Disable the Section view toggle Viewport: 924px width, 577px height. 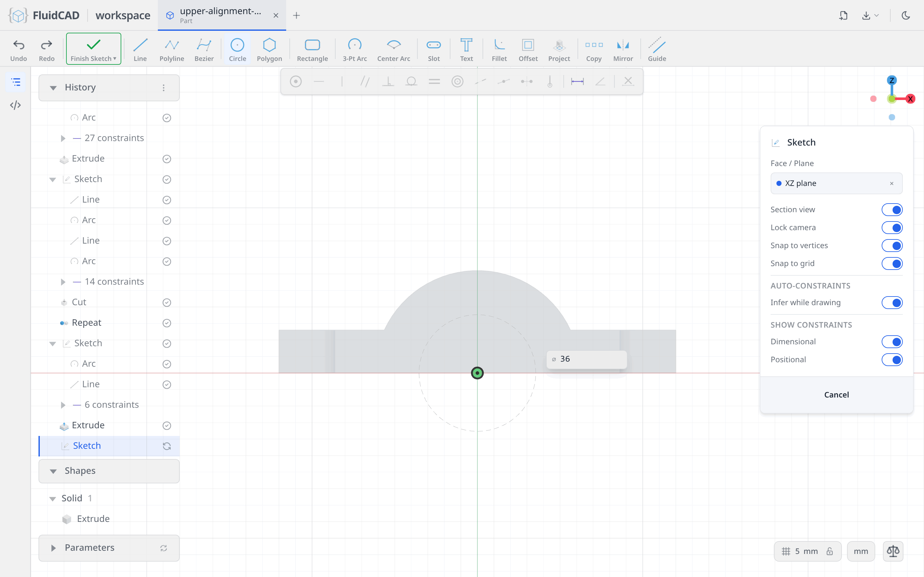tap(892, 210)
